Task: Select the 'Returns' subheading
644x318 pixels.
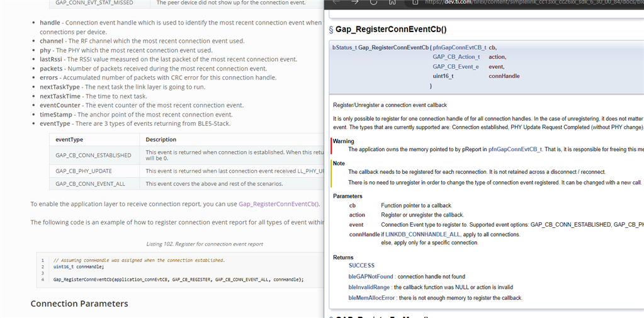Action: tap(343, 257)
